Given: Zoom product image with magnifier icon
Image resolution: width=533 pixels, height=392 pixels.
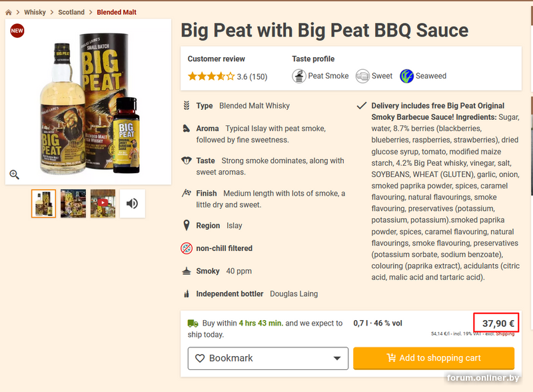Looking at the screenshot, I should [14, 174].
